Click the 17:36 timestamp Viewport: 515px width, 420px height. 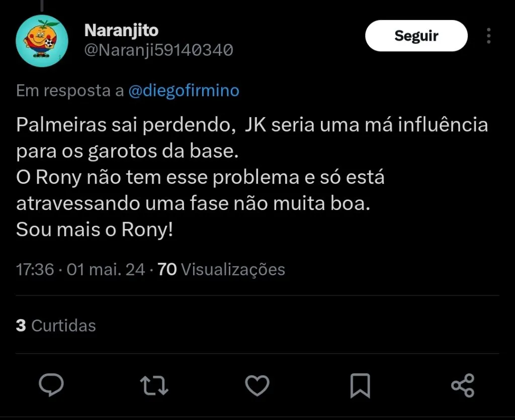[x=35, y=270]
